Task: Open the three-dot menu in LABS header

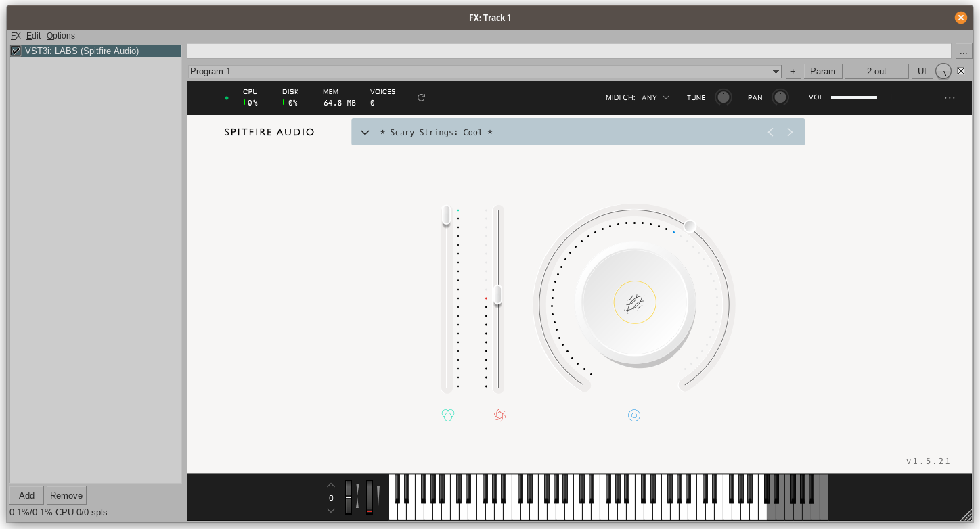Action: point(950,98)
